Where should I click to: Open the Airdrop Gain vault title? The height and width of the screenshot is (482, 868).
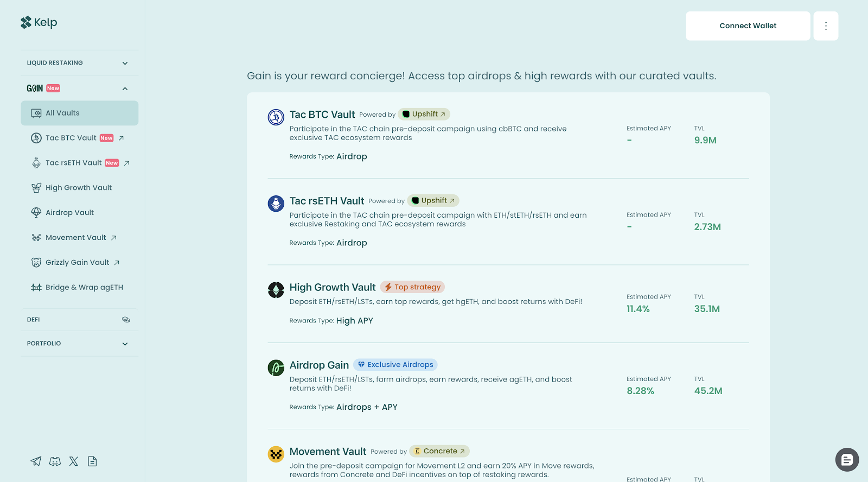pos(319,365)
